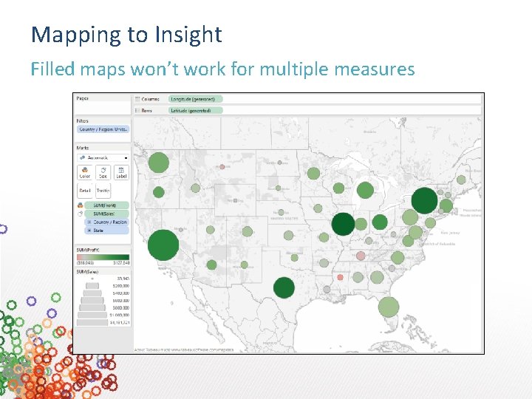Click the SUM(Sales) legend header
Screen dimensions: 532x399
[x=87, y=272]
